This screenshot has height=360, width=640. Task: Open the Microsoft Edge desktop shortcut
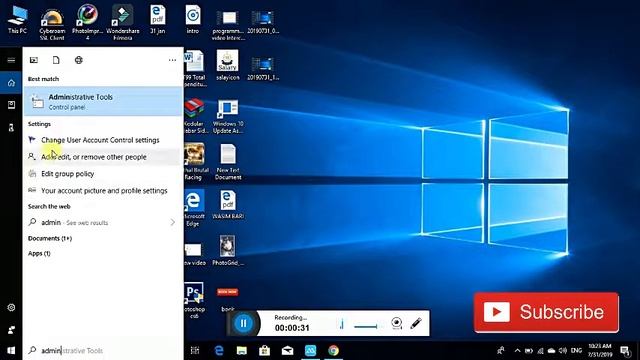pos(193,207)
